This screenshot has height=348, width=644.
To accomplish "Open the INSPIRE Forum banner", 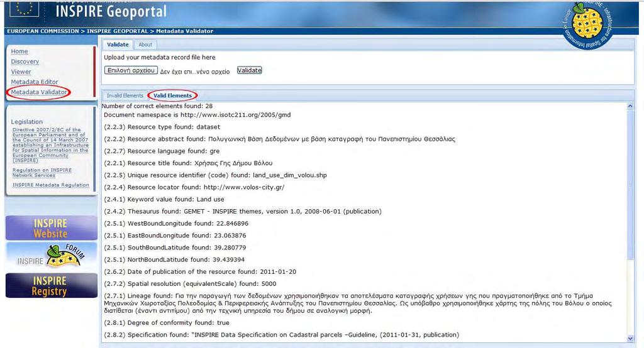I will (52, 256).
